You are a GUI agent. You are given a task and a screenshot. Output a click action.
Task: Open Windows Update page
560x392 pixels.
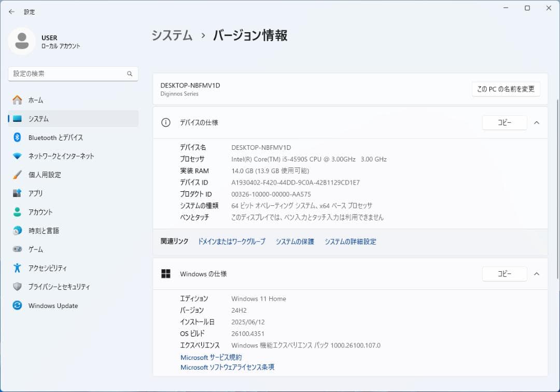point(73,305)
